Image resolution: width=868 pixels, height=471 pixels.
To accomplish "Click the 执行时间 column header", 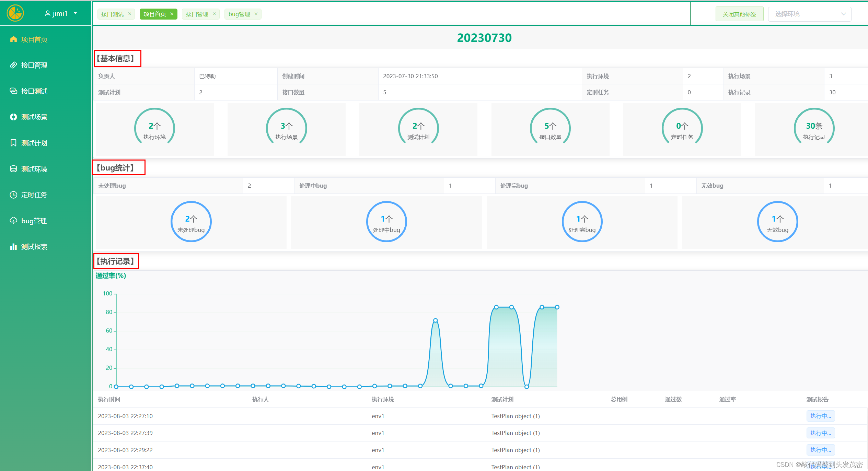I will (x=109, y=399).
